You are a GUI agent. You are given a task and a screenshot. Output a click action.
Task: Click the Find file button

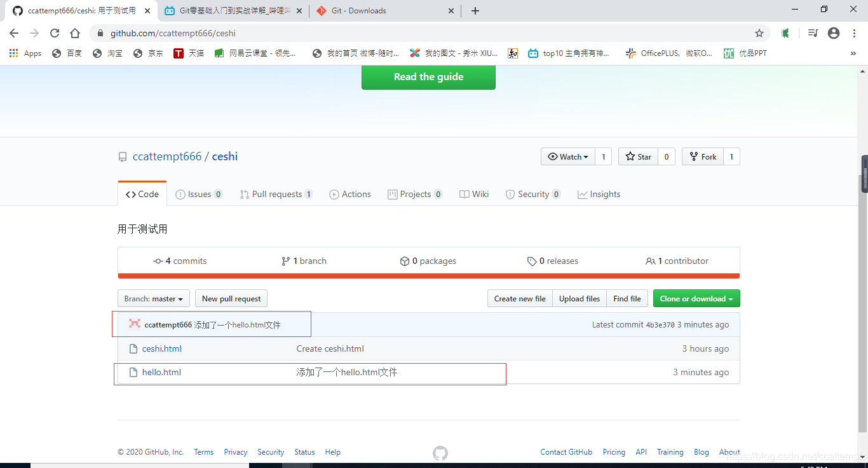(627, 298)
